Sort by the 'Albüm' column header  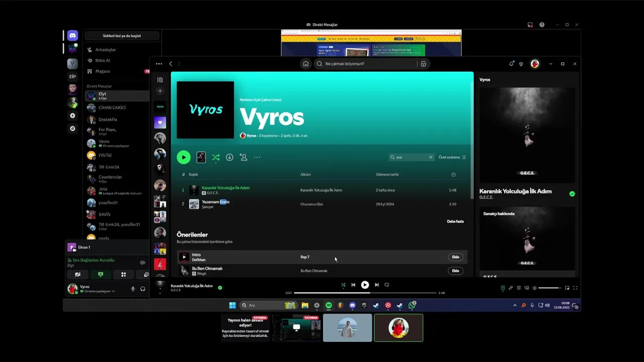click(305, 174)
